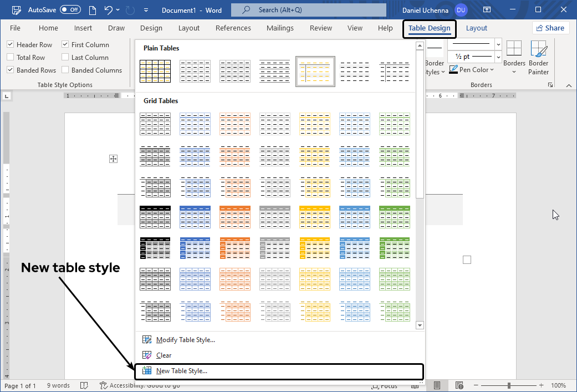This screenshot has height=392, width=577.
Task: Open the Pen Color dropdown arrow
Action: pos(492,70)
